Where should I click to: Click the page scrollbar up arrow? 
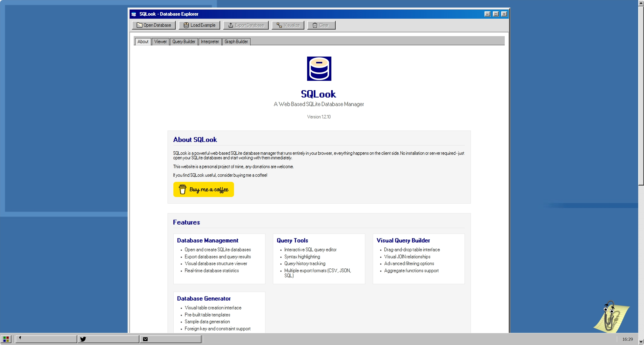(x=641, y=3)
